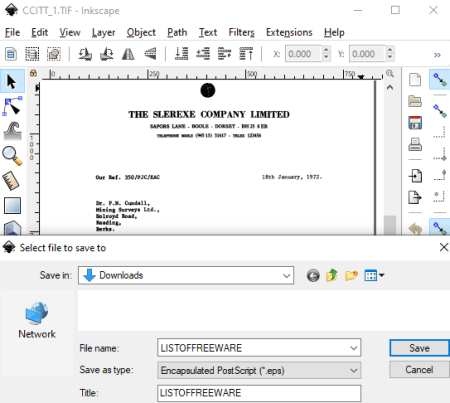450x403 pixels.
Task: Click the Title text field
Action: coord(259,393)
